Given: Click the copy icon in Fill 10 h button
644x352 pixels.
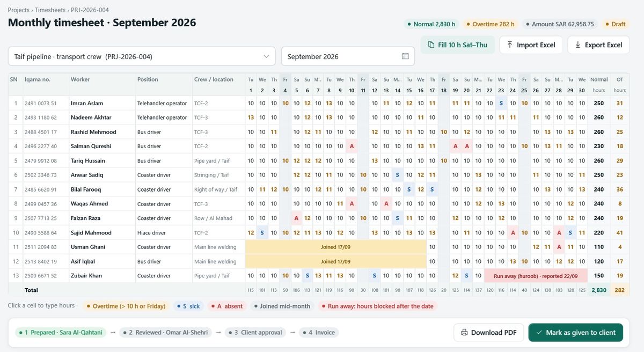Looking at the screenshot, I should click(x=431, y=45).
